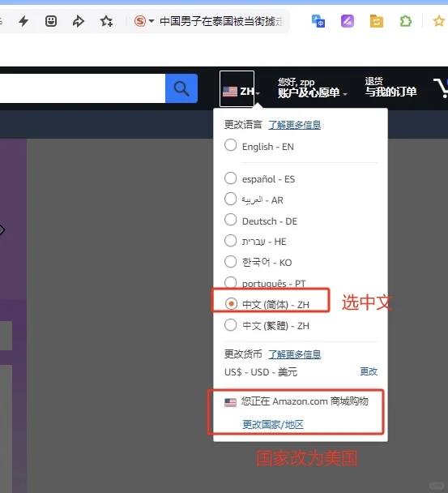Select 中文 (繁體) - ZH radio button

pyautogui.click(x=231, y=325)
